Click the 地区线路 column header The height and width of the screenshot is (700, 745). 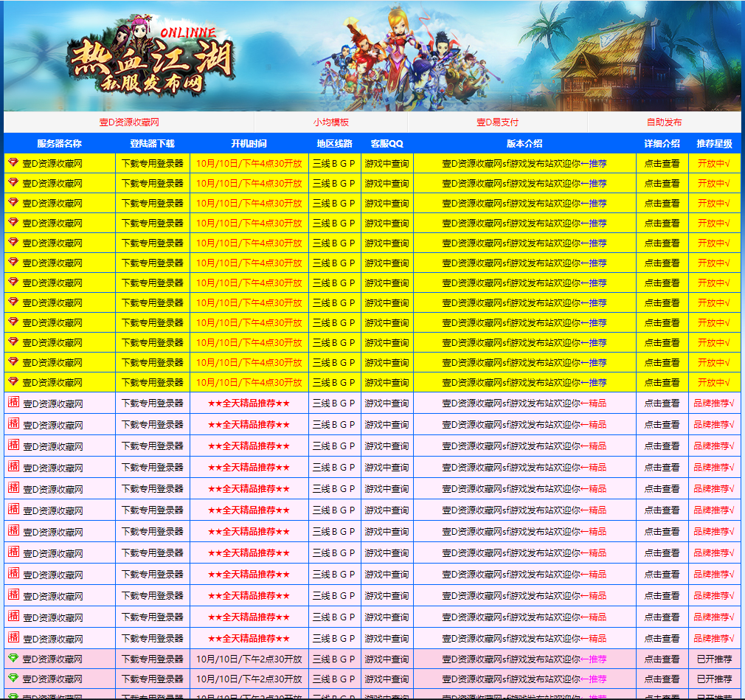click(334, 144)
